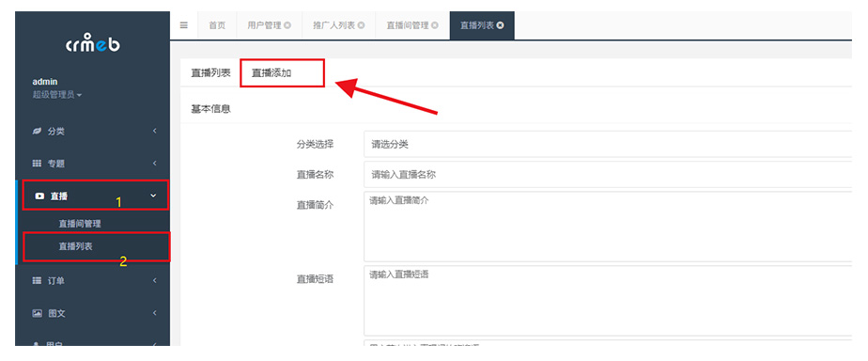
Task: Close the 推广人列表 tab
Action: click(361, 25)
